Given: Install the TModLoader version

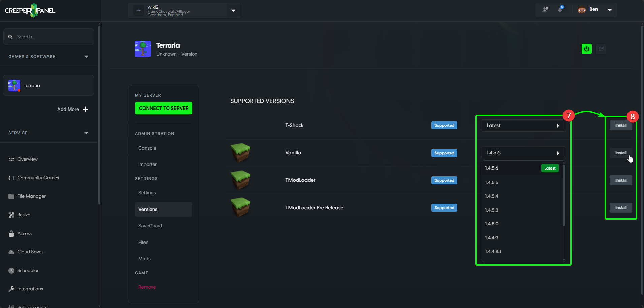Looking at the screenshot, I should 620,180.
